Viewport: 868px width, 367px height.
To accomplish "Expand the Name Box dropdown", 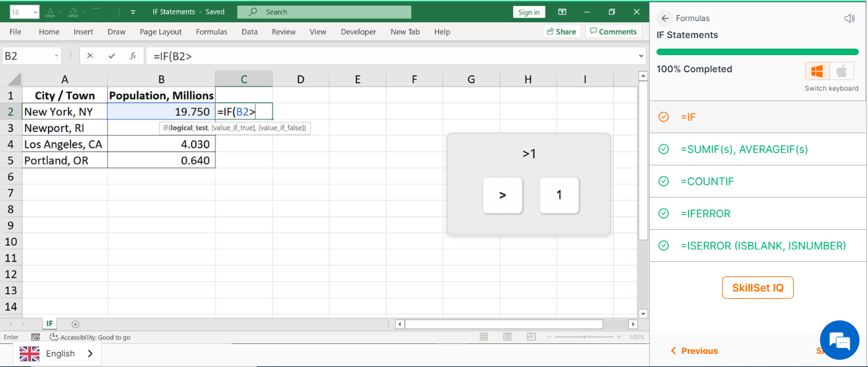I will point(56,56).
